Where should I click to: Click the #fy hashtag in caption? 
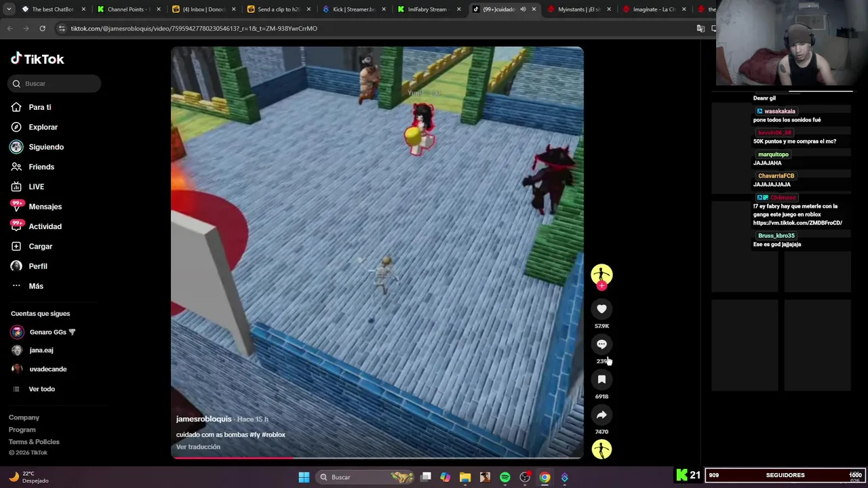(x=254, y=434)
